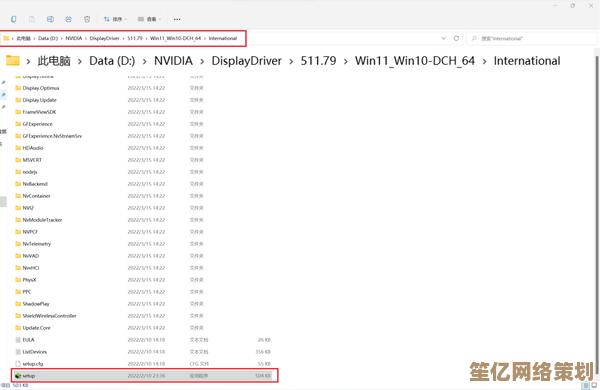Viewport: 600px width, 390px height.
Task: Click the Rename toolbar icon
Action: coord(50,19)
